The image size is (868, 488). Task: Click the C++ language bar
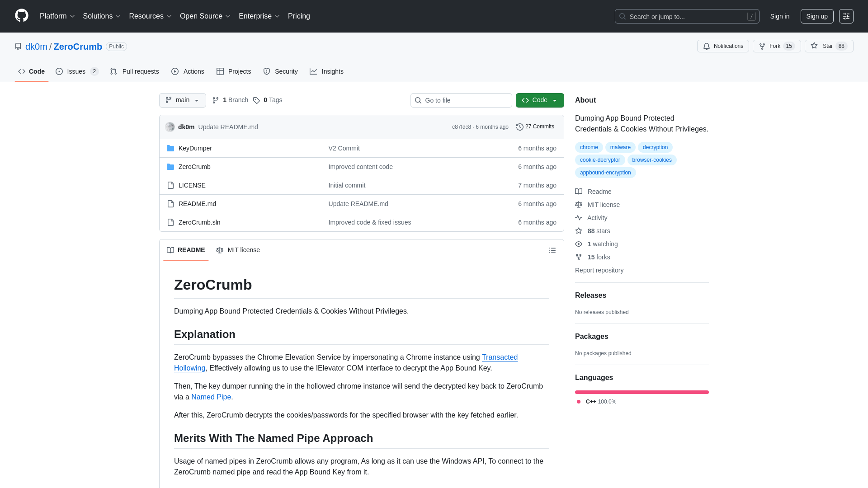coord(642,392)
